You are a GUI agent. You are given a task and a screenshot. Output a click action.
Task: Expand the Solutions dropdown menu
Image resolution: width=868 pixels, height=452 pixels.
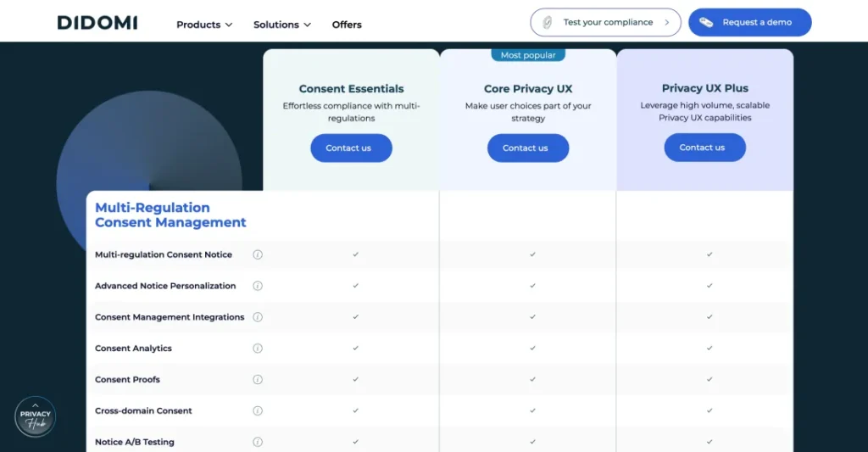click(x=282, y=25)
